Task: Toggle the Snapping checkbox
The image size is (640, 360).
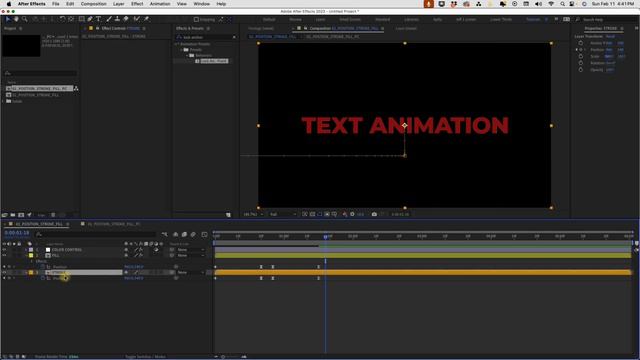Action: (x=196, y=19)
